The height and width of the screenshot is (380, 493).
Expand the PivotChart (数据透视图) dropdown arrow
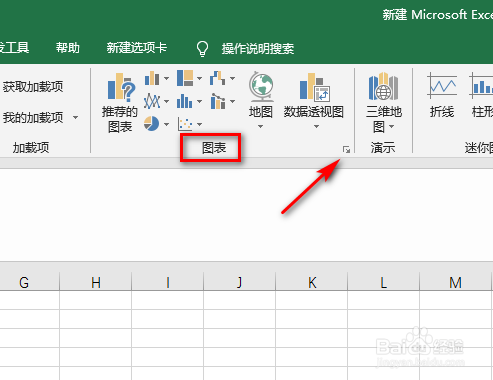tap(316, 127)
